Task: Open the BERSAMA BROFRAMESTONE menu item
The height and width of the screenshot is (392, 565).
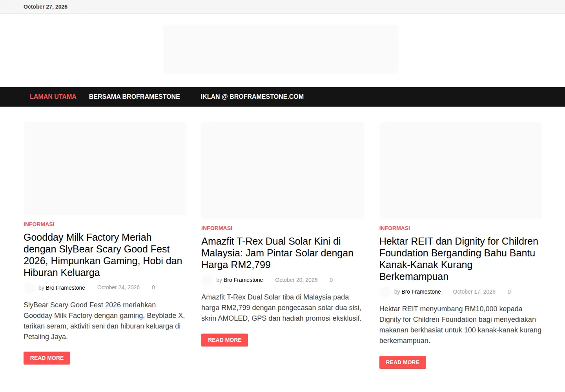Action: (x=134, y=96)
